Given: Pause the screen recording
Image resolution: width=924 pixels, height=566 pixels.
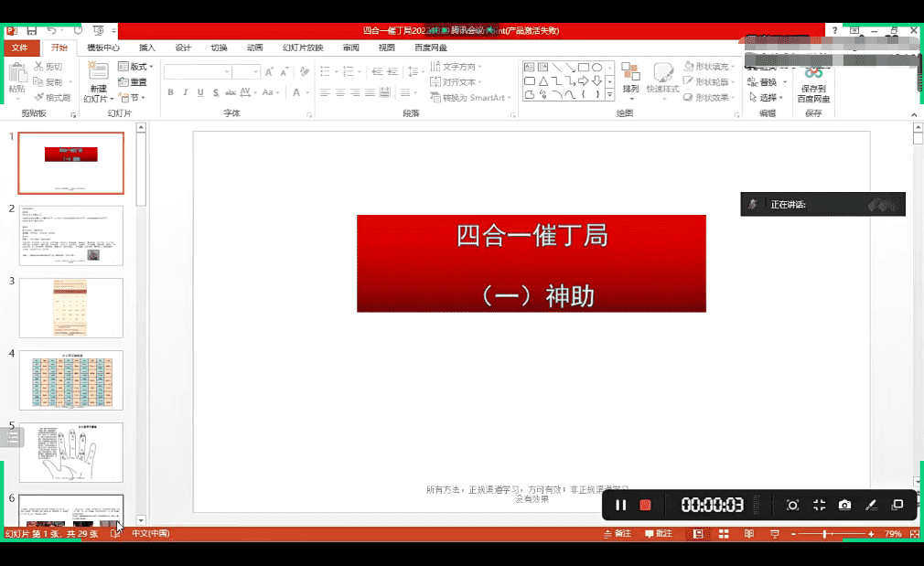Looking at the screenshot, I should coord(620,505).
